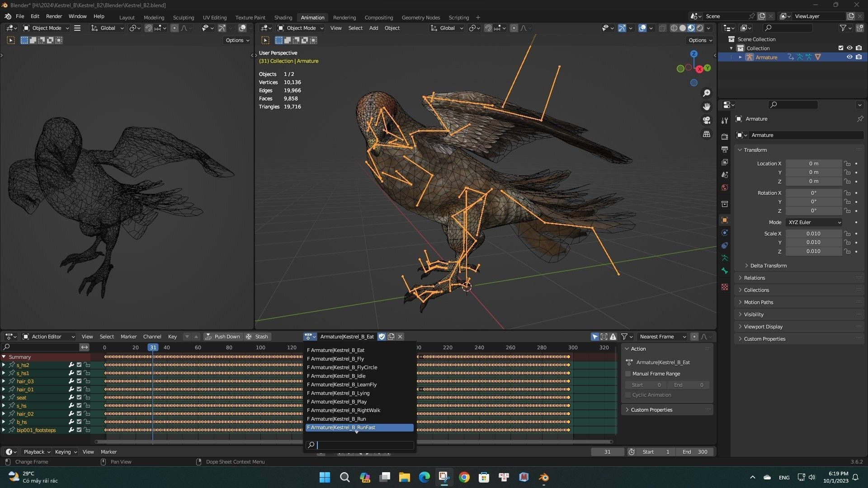The height and width of the screenshot is (488, 868).
Task: Select the Armature|Kestrel_B_Idle action
Action: click(360, 376)
